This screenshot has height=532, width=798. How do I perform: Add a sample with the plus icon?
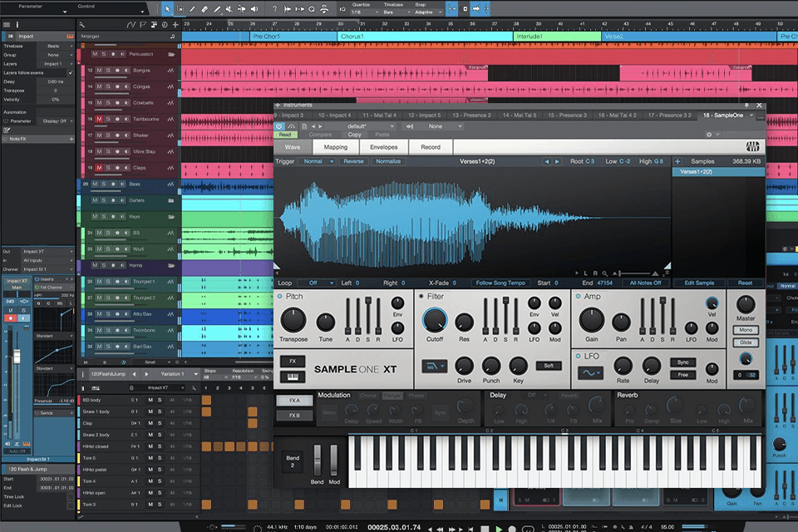tap(677, 161)
